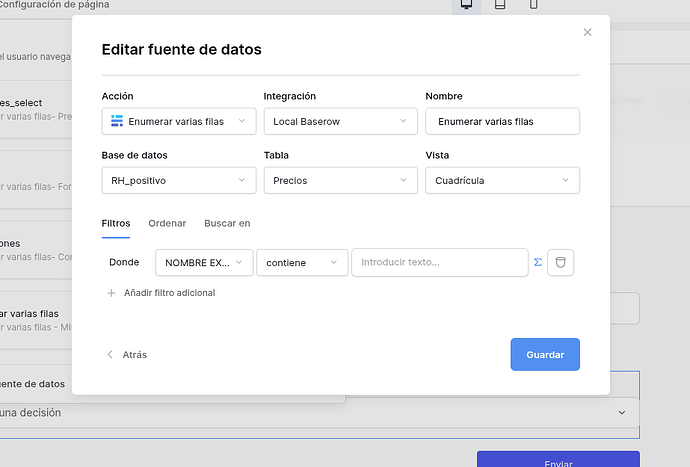Switch to the Buscar en tab

[227, 223]
